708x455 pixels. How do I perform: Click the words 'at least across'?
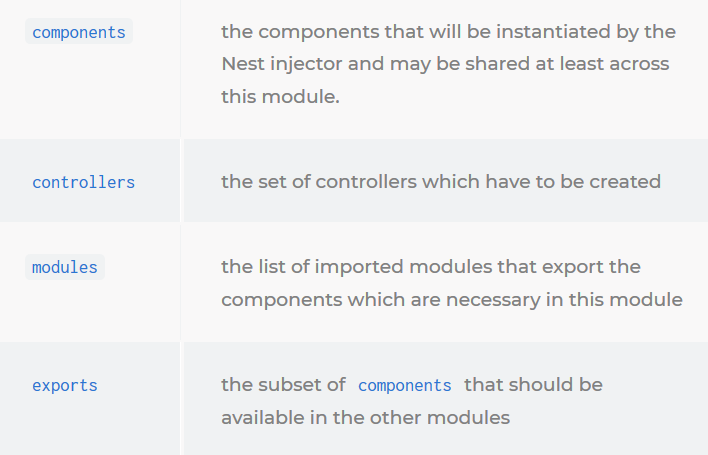[x=602, y=64]
